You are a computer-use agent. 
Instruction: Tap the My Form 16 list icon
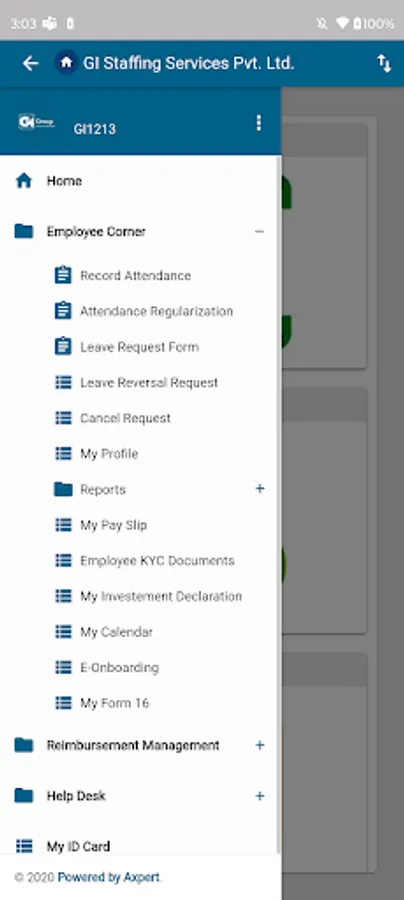tap(63, 703)
